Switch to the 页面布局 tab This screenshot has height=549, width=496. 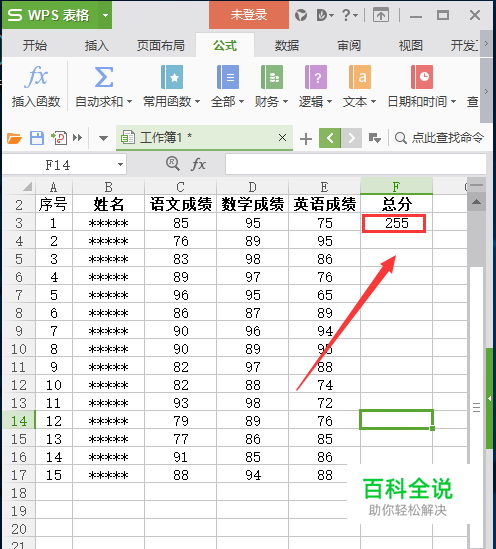click(x=161, y=46)
